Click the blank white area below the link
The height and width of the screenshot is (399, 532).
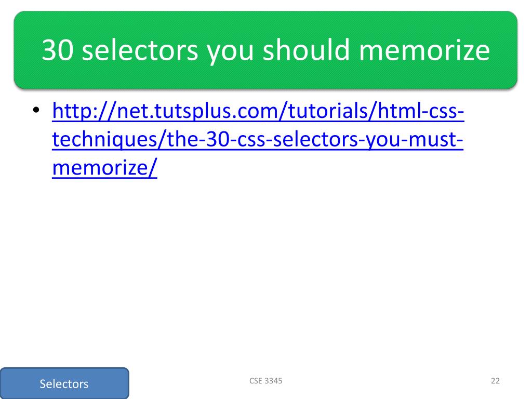265,271
